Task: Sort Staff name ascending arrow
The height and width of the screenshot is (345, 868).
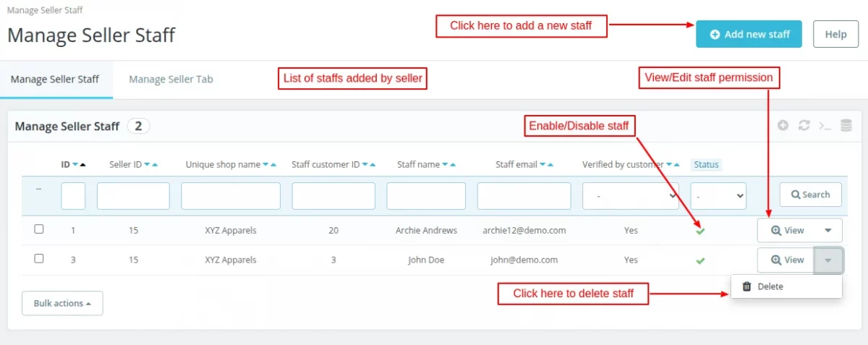Action: (453, 165)
